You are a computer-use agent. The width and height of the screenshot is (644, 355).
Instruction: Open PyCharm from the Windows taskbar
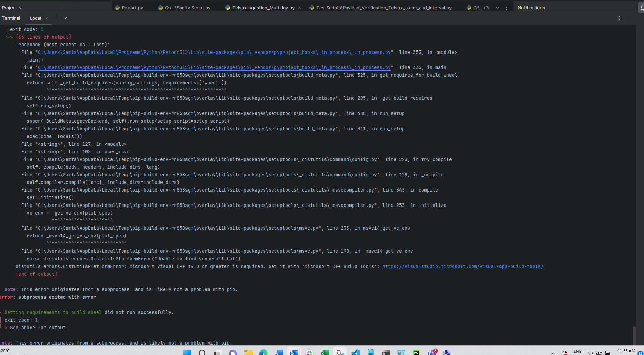(x=416, y=352)
